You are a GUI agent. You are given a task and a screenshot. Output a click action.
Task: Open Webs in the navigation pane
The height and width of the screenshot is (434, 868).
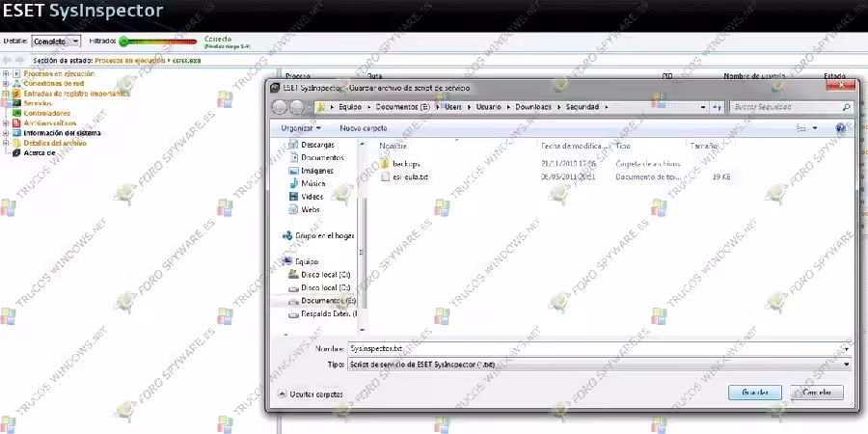[x=310, y=210]
